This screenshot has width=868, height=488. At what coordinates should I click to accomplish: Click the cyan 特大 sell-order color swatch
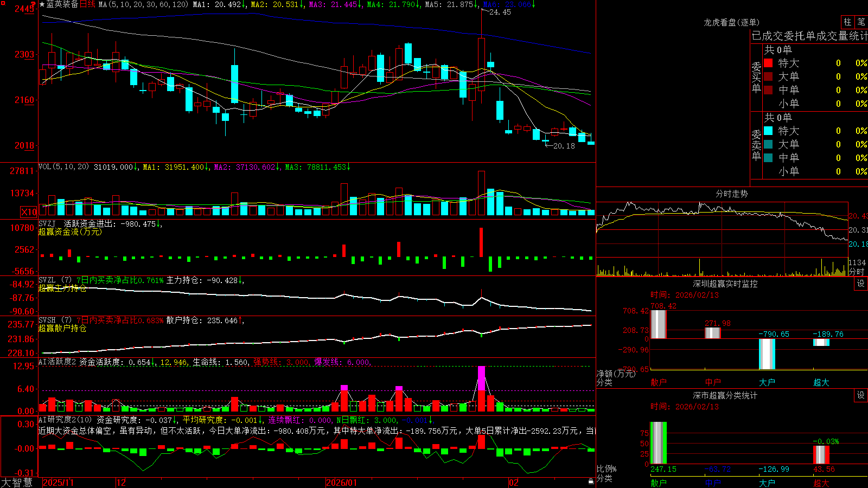tap(768, 131)
